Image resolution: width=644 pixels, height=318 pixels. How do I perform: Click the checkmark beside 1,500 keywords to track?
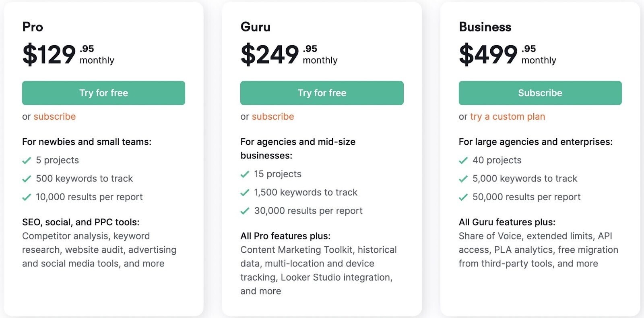click(x=245, y=193)
